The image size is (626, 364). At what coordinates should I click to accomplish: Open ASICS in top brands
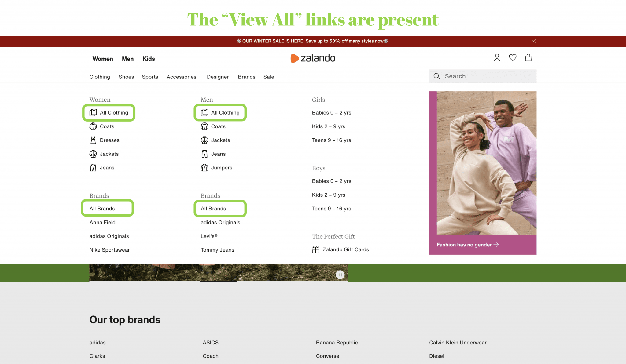pyautogui.click(x=211, y=343)
